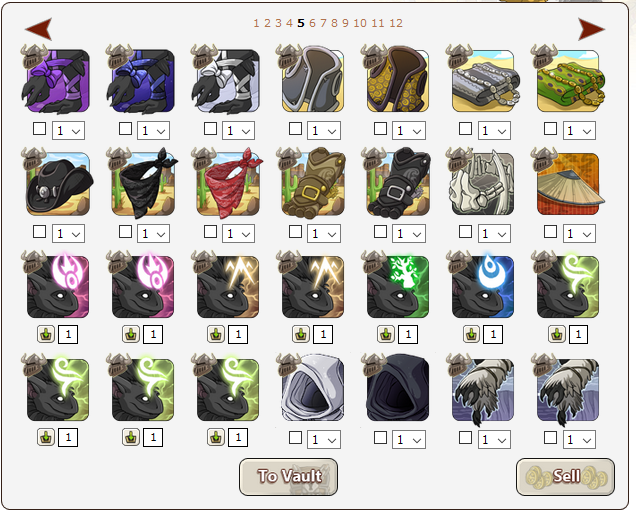636x512 pixels.
Task: Expand quantity dropdown under brown boot
Action: click(x=324, y=234)
